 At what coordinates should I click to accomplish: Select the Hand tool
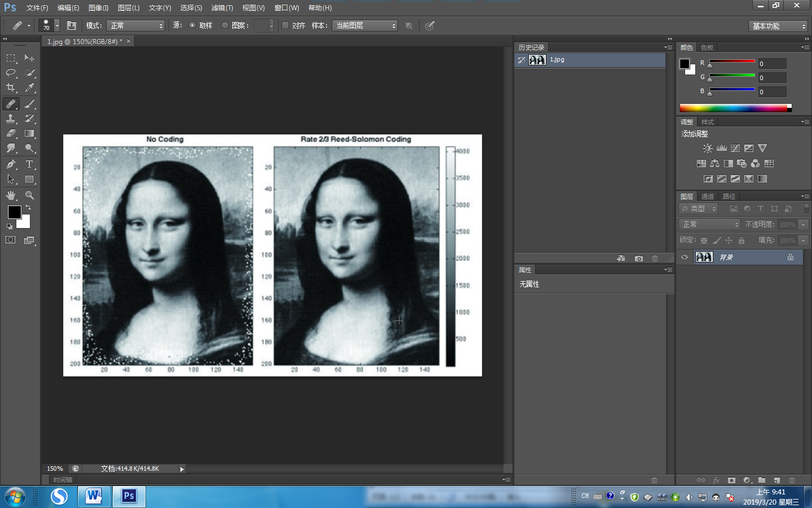tap(11, 195)
